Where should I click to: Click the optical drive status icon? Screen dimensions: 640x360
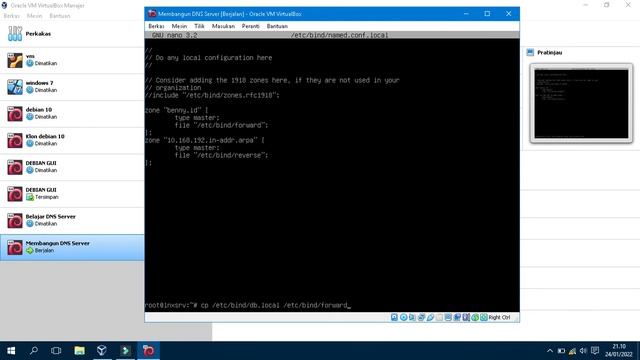pyautogui.click(x=403, y=317)
